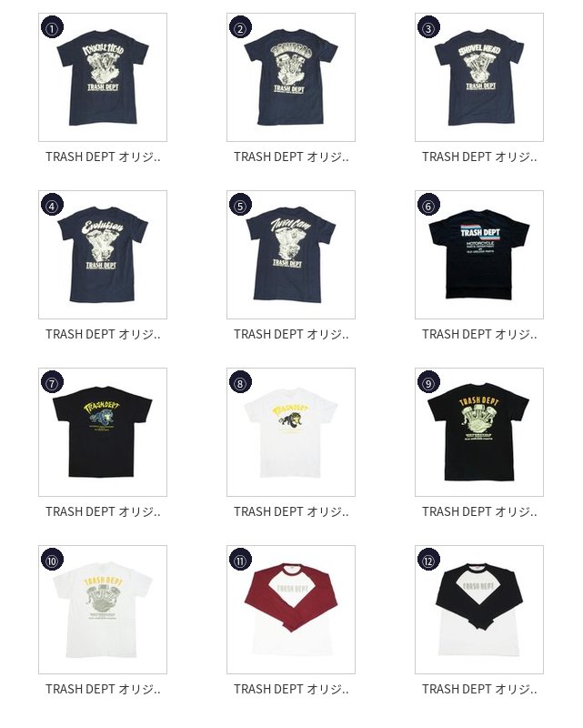Open the black sleeve raglan shirt thumbnail
Viewport: 583px width, 728px height.
(479, 610)
